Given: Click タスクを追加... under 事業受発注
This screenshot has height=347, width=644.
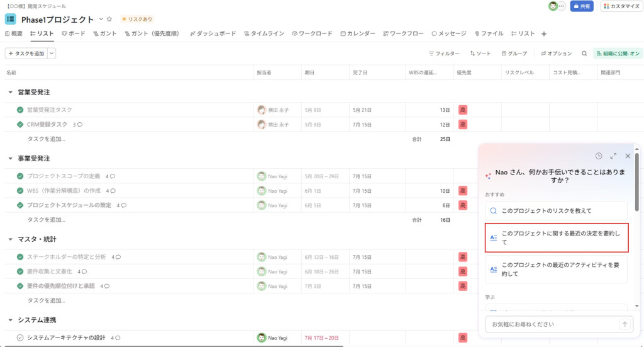Looking at the screenshot, I should tap(46, 220).
